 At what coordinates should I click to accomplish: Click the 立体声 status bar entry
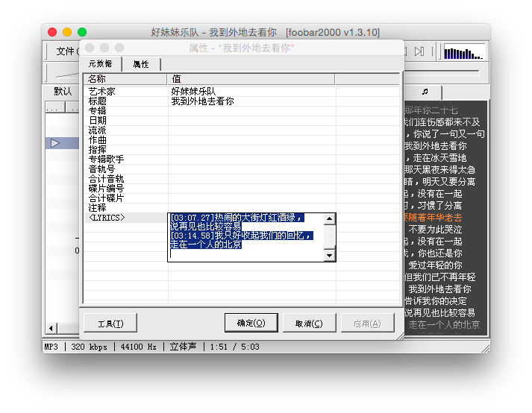tap(183, 347)
